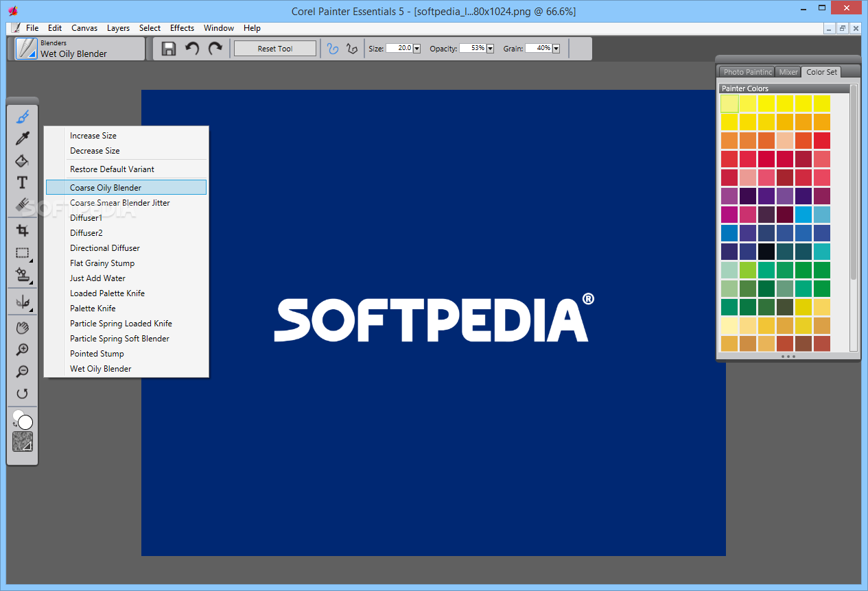
Task: Click the Redo arrow icon
Action: [215, 49]
